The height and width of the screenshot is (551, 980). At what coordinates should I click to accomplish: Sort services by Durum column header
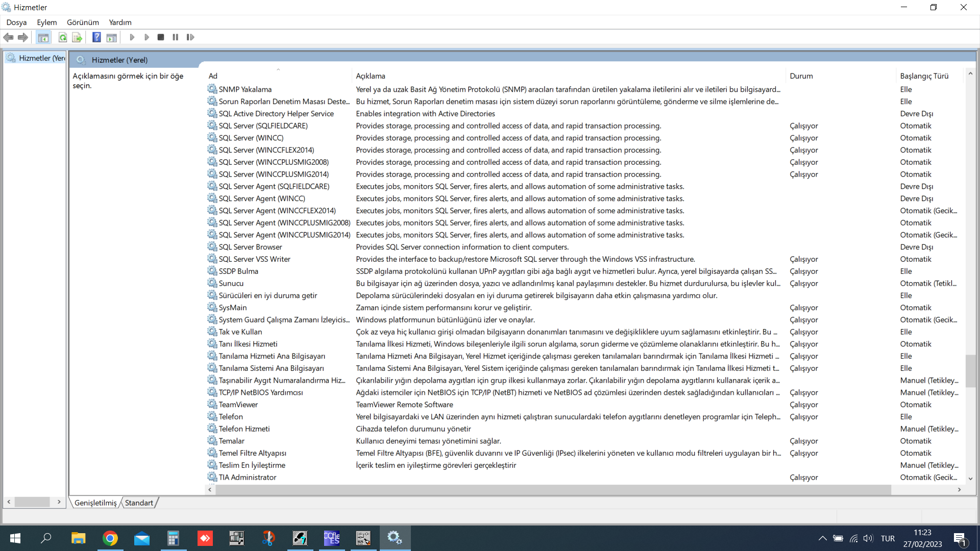(x=801, y=76)
